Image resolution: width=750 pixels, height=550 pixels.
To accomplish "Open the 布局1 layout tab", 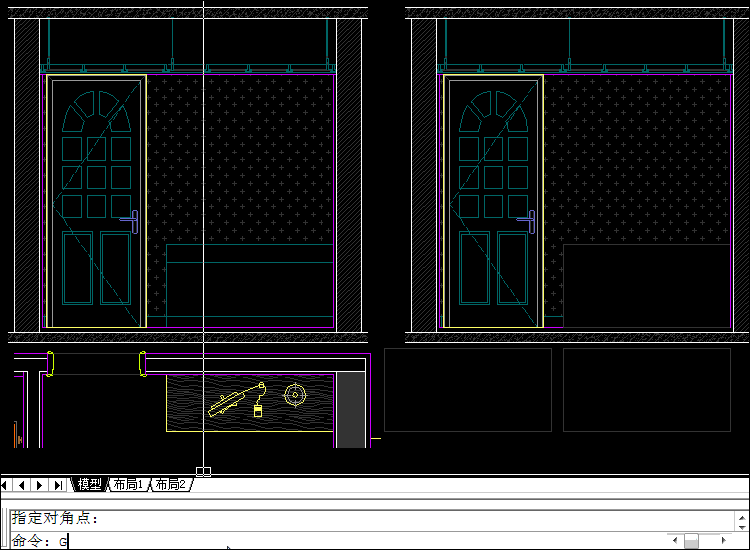I will point(127,485).
